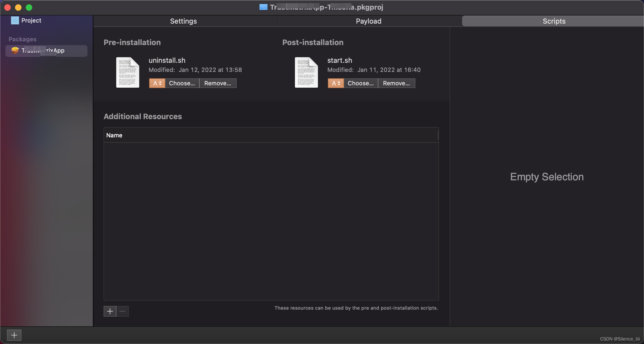The height and width of the screenshot is (344, 644).
Task: Choose a new post-installation script
Action: pos(361,83)
